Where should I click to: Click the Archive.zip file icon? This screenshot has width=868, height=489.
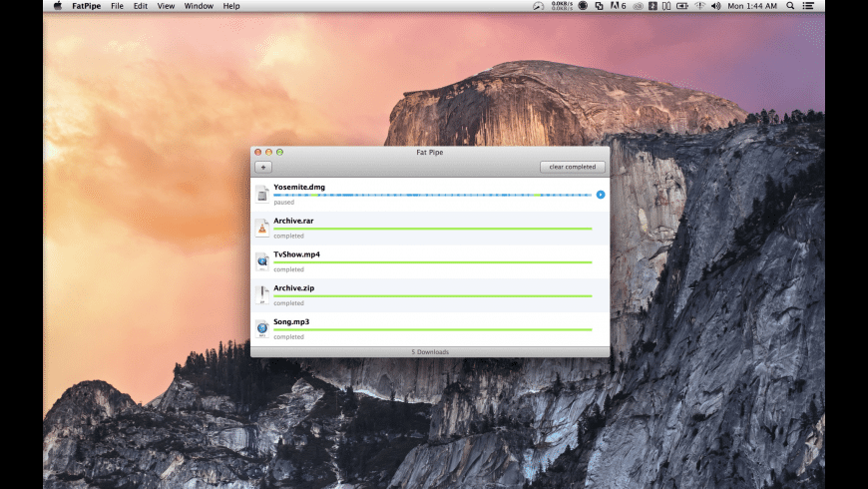261,294
